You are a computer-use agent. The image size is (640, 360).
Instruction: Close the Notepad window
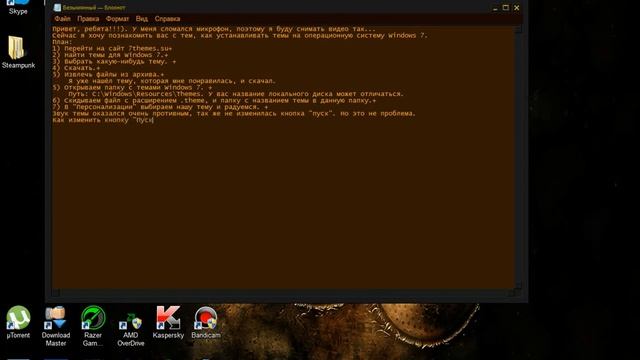(517, 8)
